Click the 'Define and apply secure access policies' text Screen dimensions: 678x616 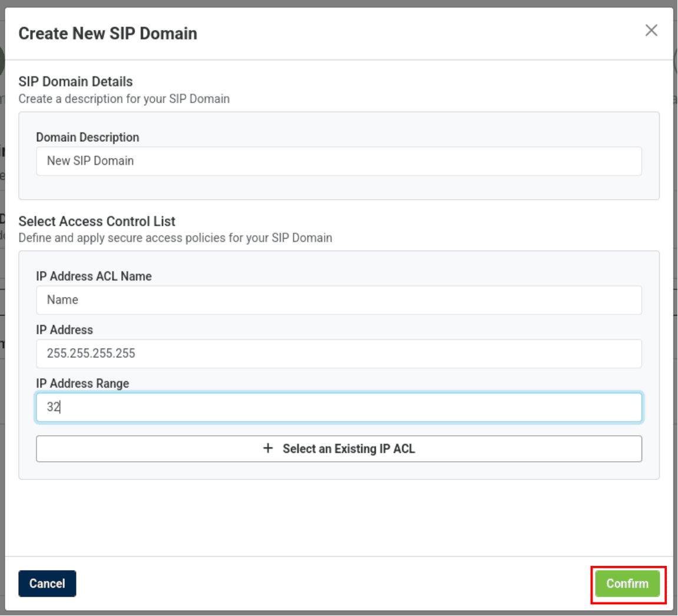tap(175, 238)
